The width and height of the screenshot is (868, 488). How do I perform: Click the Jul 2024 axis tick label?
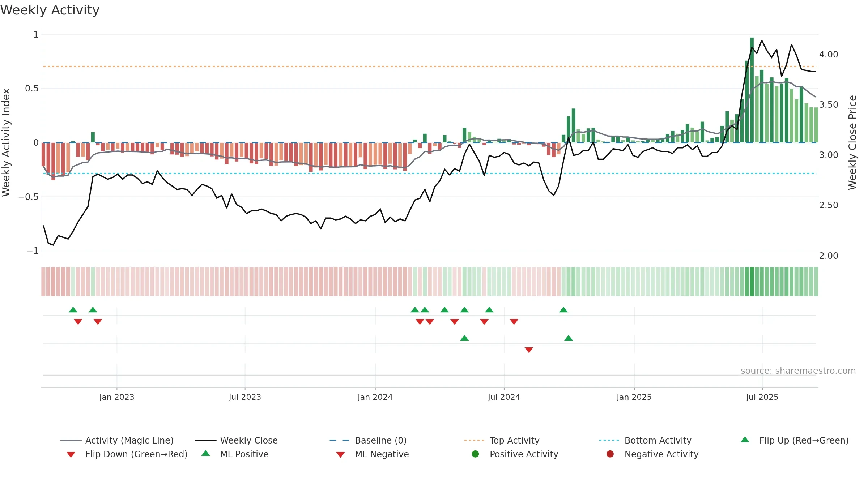coord(504,397)
